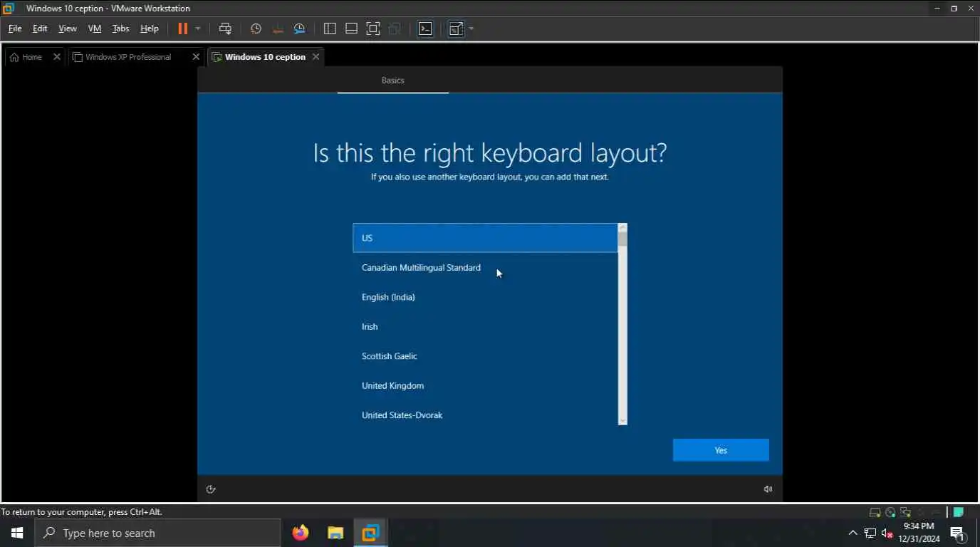This screenshot has height=547, width=980.
Task: Open Firefox from the taskbar
Action: click(301, 533)
